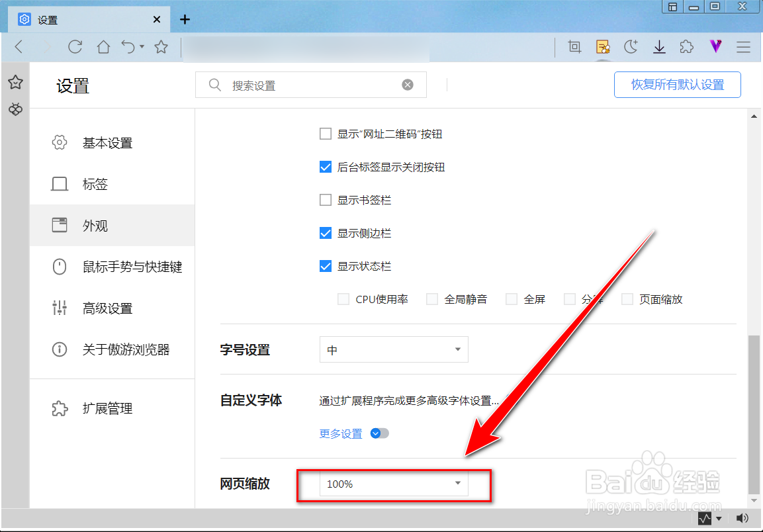Open the screenshot capture tool icon
This screenshot has height=532, width=763.
coord(574,47)
